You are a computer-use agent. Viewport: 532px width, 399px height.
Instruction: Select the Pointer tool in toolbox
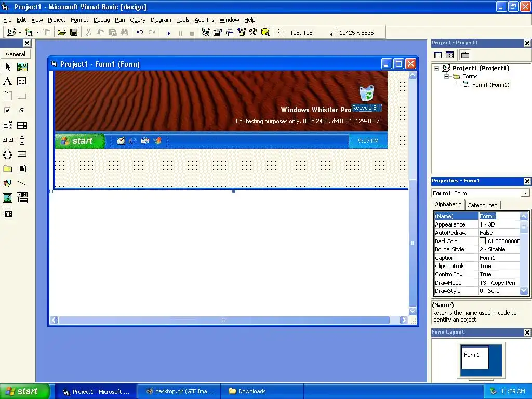tap(8, 67)
